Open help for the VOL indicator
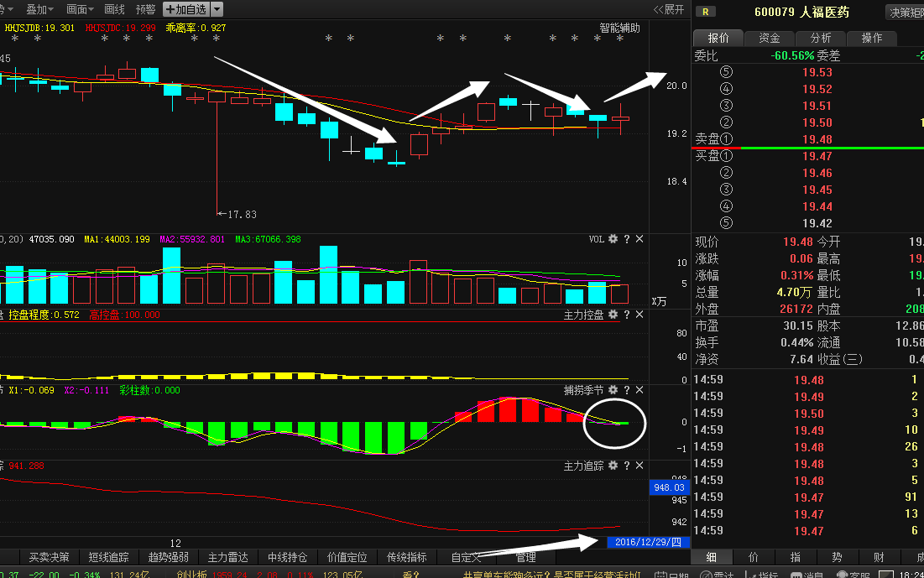924x578 pixels. pos(626,238)
